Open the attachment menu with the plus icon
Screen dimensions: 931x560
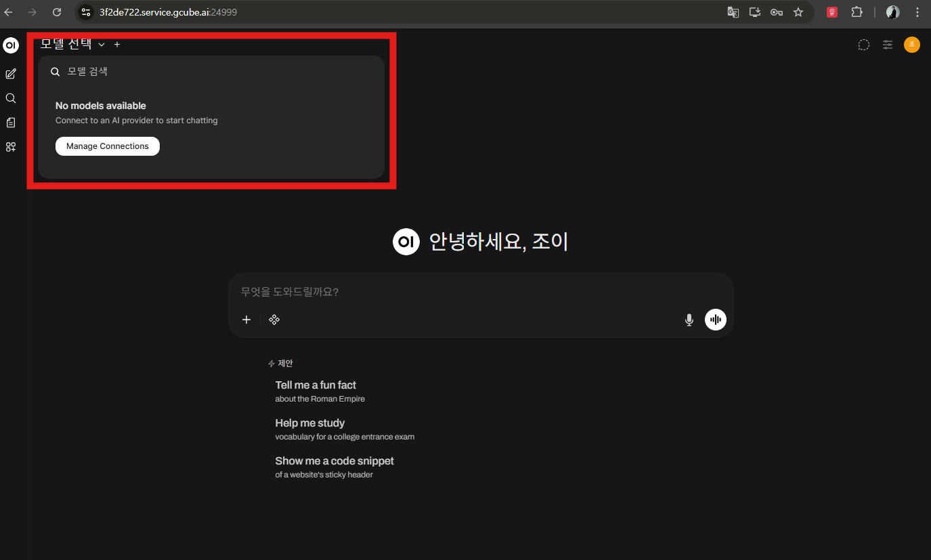click(x=246, y=319)
